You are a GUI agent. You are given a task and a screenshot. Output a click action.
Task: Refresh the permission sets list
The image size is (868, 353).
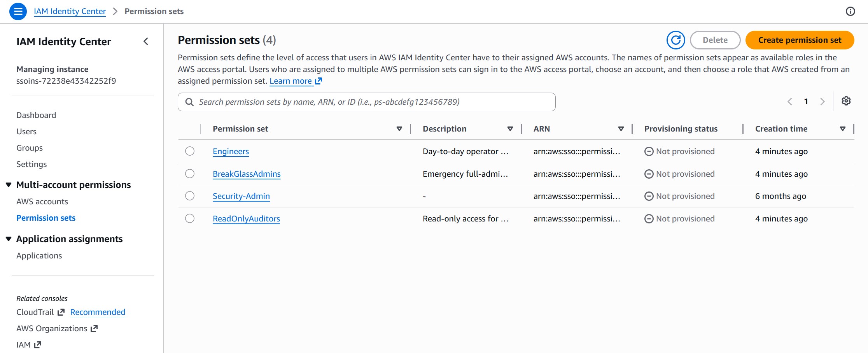676,40
